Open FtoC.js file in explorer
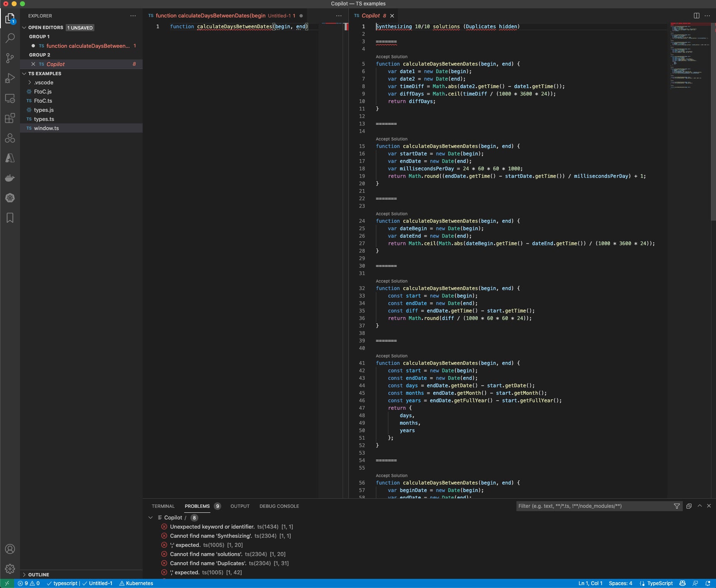 81,91
